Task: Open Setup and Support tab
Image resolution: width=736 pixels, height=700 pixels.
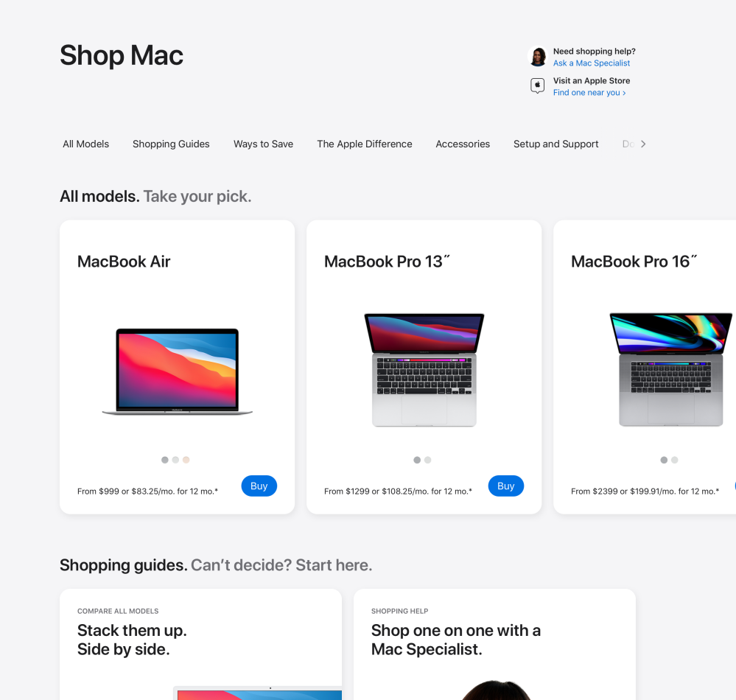Action: 555,144
